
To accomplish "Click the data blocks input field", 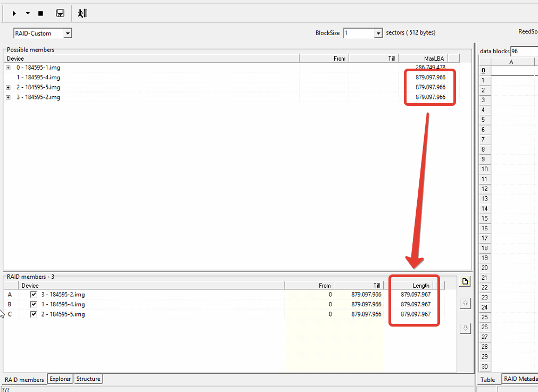I will [524, 51].
